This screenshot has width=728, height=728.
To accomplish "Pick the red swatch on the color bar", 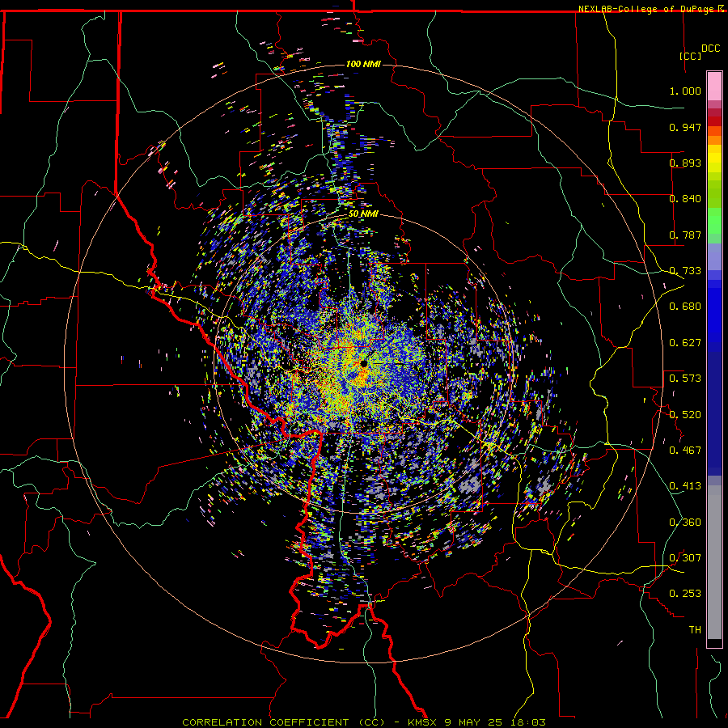I will coord(714,121).
